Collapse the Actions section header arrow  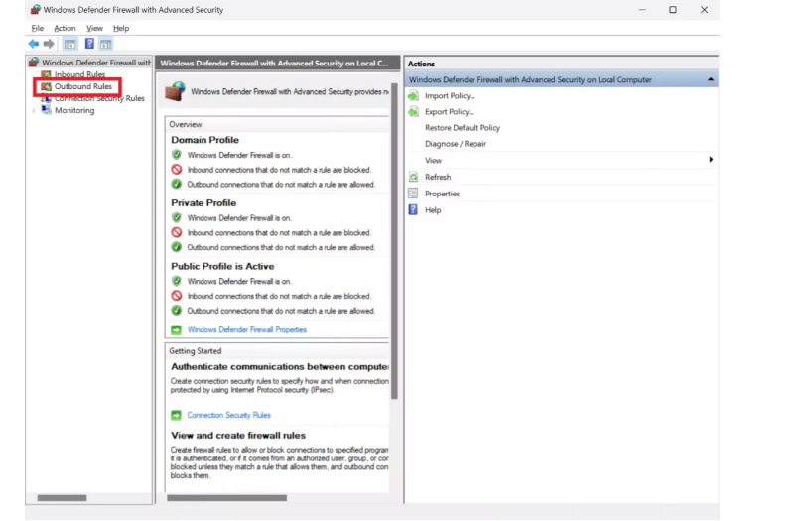[x=711, y=79]
